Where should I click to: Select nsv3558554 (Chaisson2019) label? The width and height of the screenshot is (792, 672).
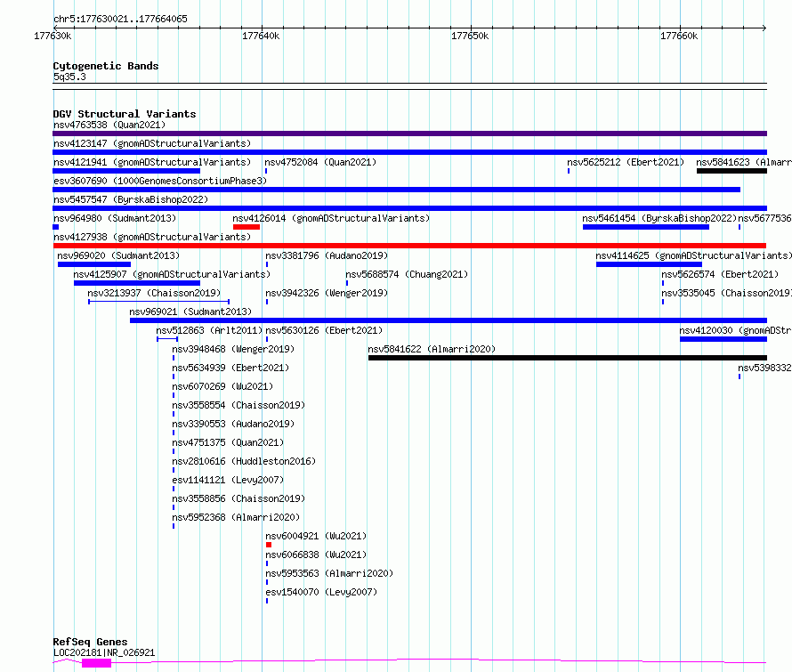coord(238,405)
